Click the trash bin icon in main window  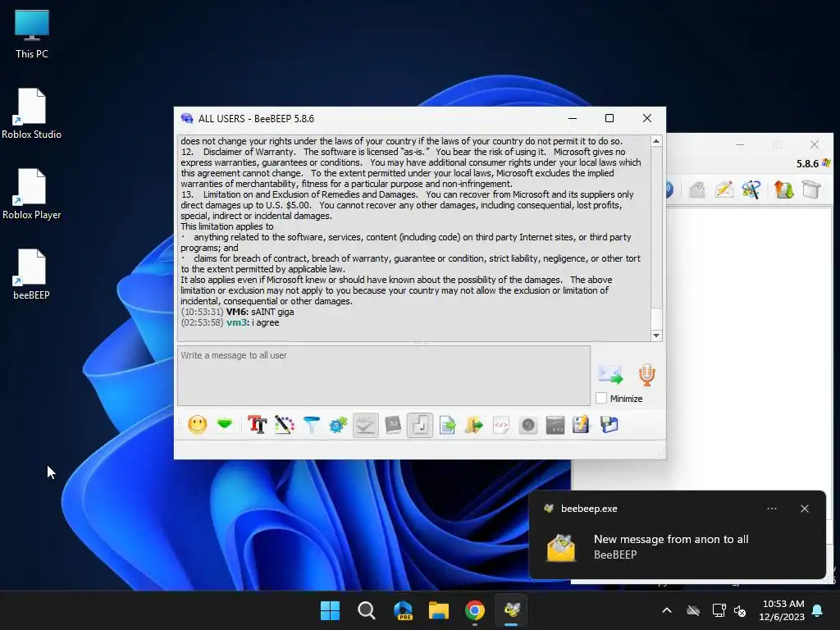coord(811,189)
